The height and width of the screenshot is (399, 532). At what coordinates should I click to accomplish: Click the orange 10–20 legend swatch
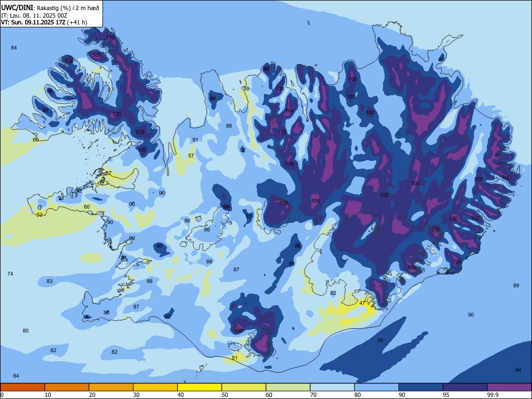67,387
